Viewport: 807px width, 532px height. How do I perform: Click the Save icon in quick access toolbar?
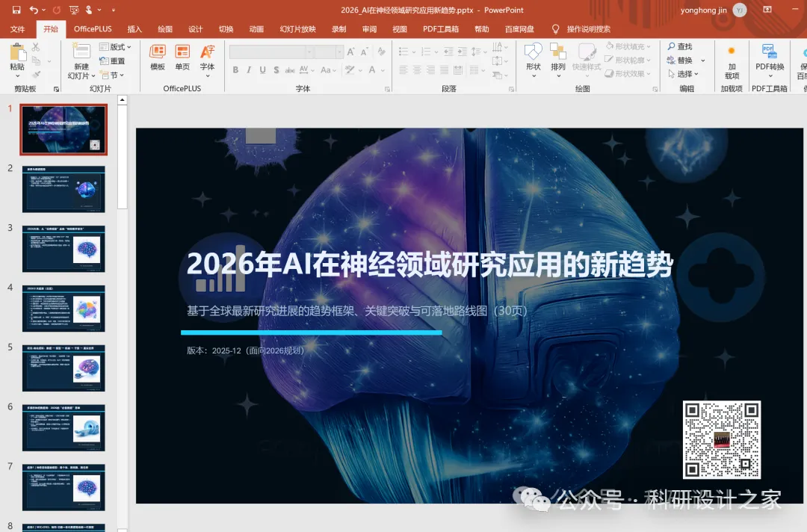tap(16, 10)
